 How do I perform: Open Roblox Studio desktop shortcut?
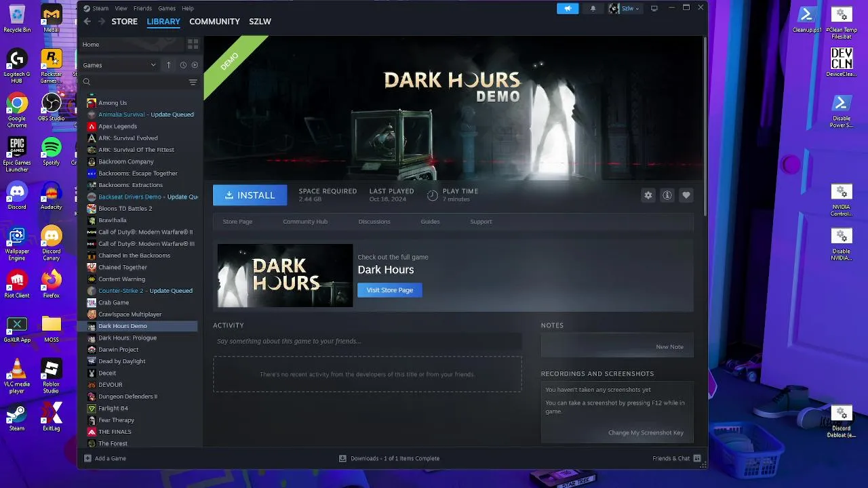(x=52, y=377)
